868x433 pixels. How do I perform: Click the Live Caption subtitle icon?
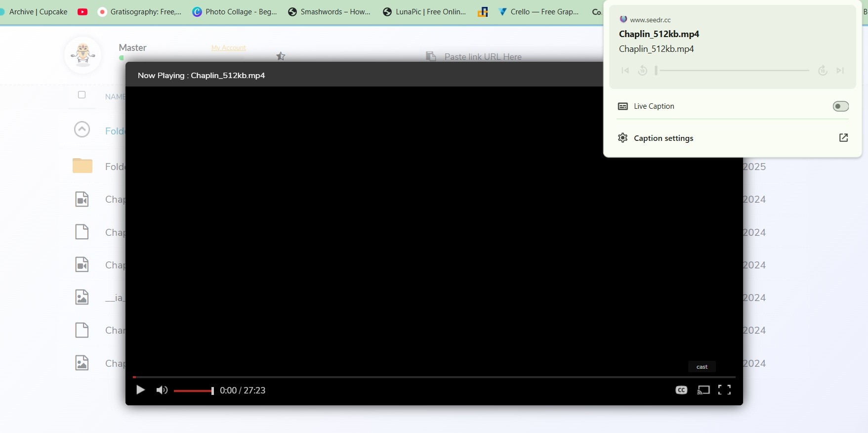tap(623, 106)
